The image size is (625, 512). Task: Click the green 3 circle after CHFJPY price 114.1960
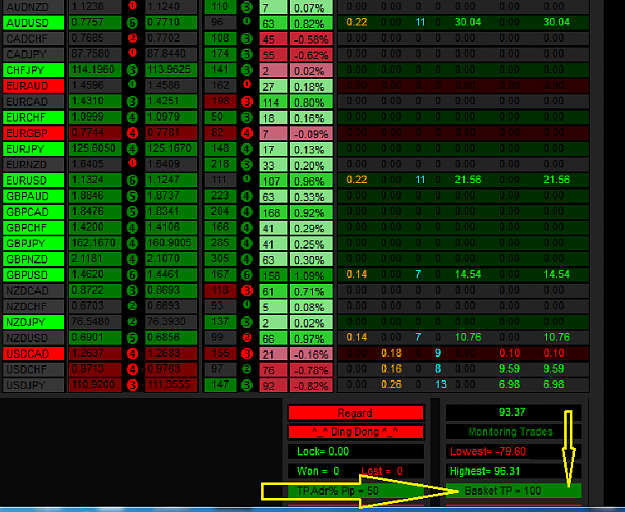pos(132,70)
